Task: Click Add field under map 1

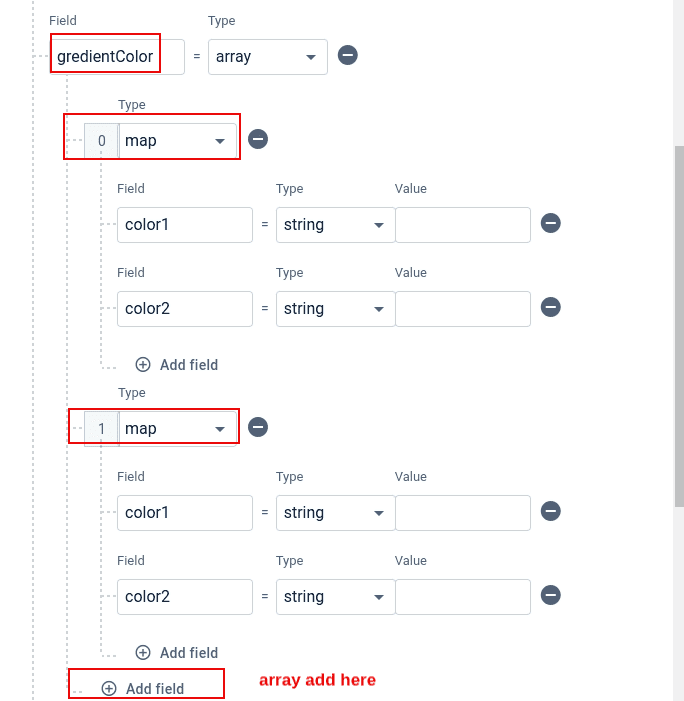Action: [177, 653]
